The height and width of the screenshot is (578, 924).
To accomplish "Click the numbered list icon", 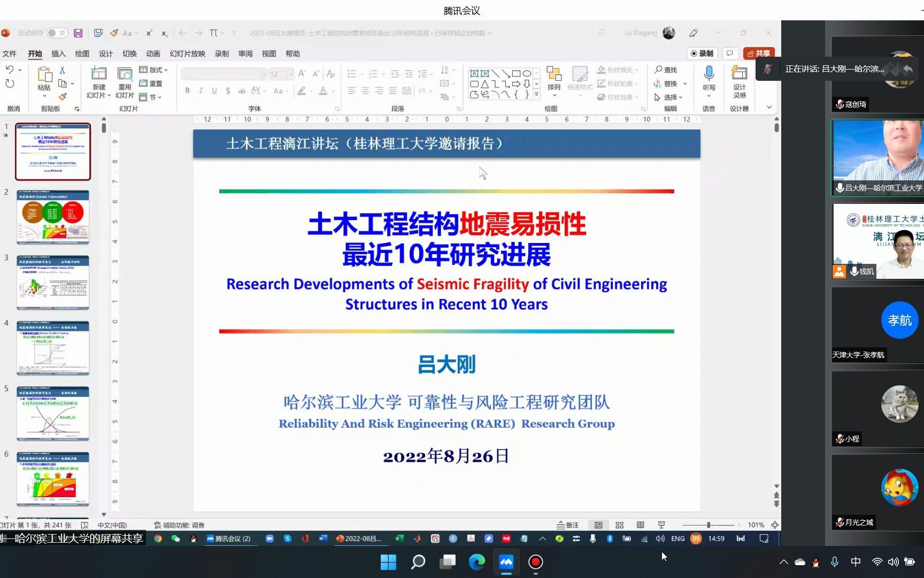I will 373,74.
